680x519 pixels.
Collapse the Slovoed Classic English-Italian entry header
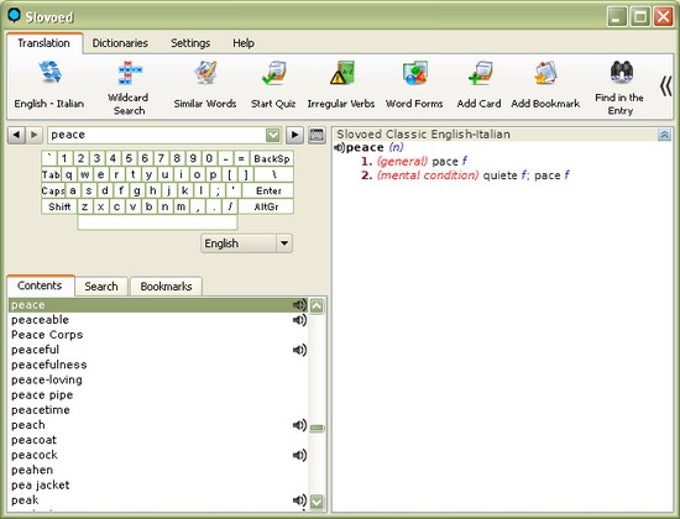[x=664, y=135]
